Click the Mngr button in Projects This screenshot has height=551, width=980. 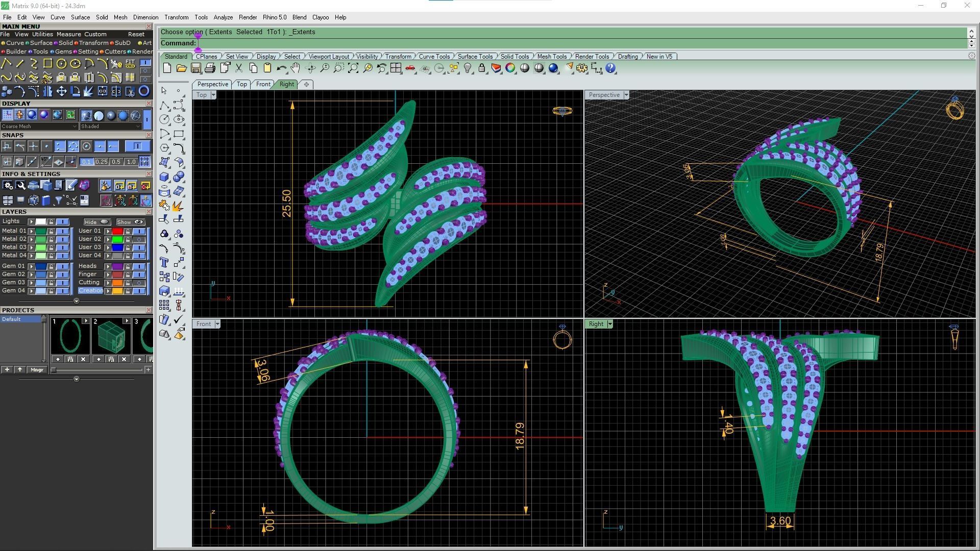(37, 370)
